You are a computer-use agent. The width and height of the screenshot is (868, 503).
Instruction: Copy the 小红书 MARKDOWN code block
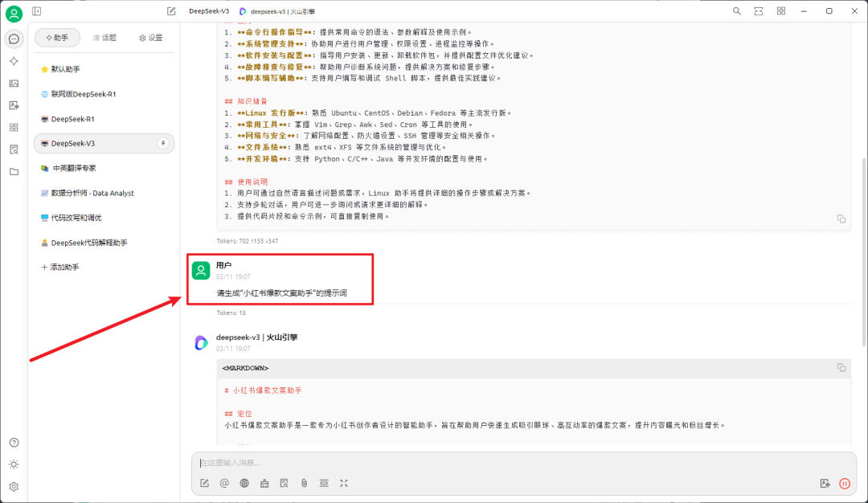coord(841,367)
